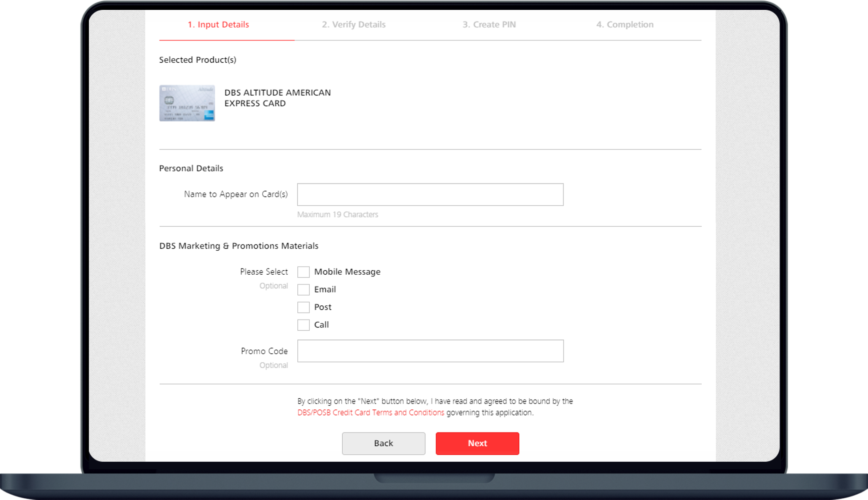Click the Back button
This screenshot has height=500, width=868.
pyautogui.click(x=384, y=444)
